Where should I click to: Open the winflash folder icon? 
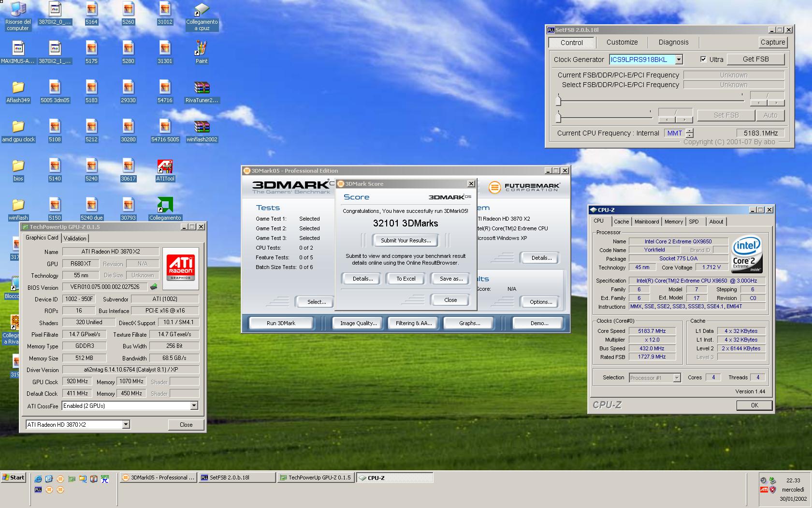pyautogui.click(x=18, y=209)
